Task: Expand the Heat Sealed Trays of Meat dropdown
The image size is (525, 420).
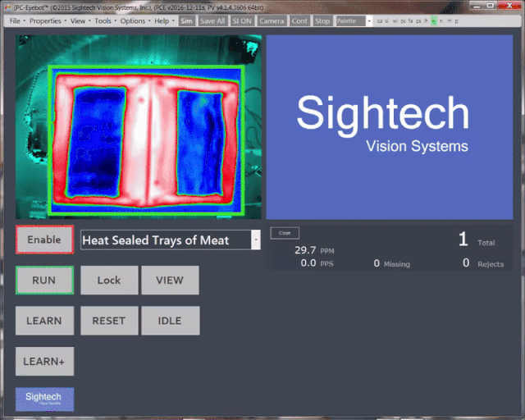Action: (256, 240)
